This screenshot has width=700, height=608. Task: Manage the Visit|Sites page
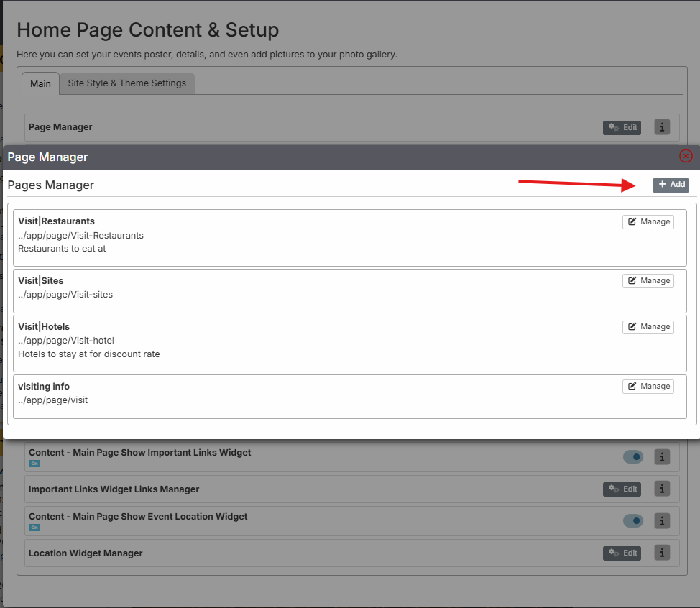point(648,281)
